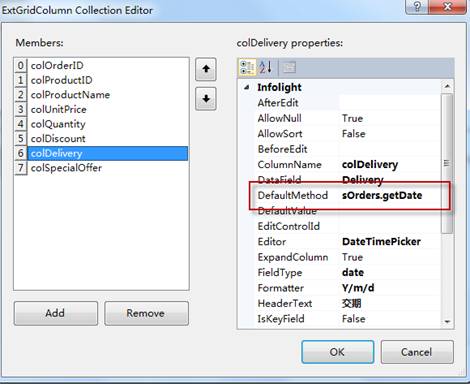The height and width of the screenshot is (384, 470).
Task: Open the Help question mark button
Action: pyautogui.click(x=417, y=6)
